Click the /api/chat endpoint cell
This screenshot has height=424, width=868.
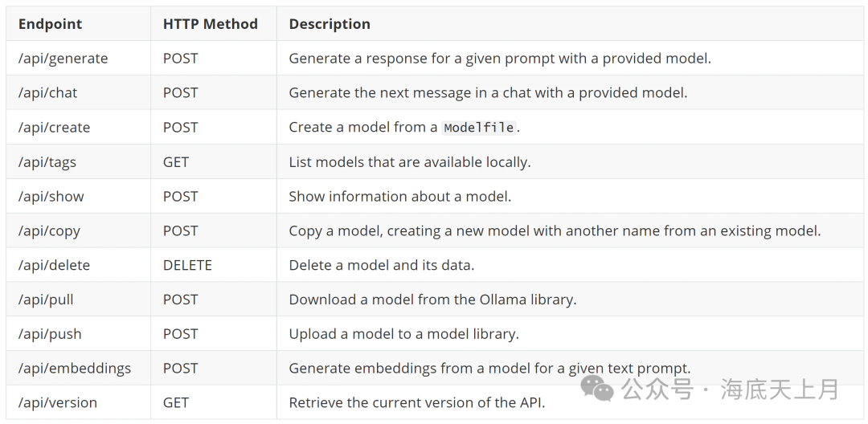click(x=48, y=93)
